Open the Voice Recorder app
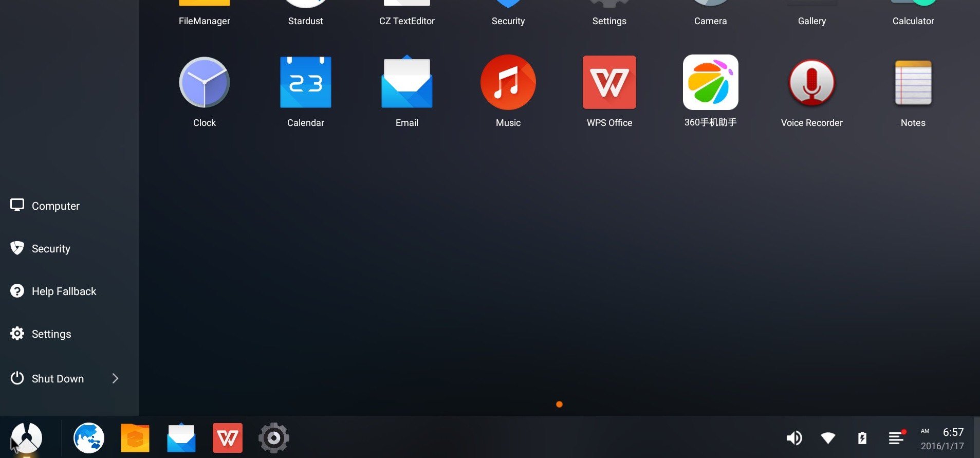This screenshot has height=458, width=980. [x=811, y=82]
